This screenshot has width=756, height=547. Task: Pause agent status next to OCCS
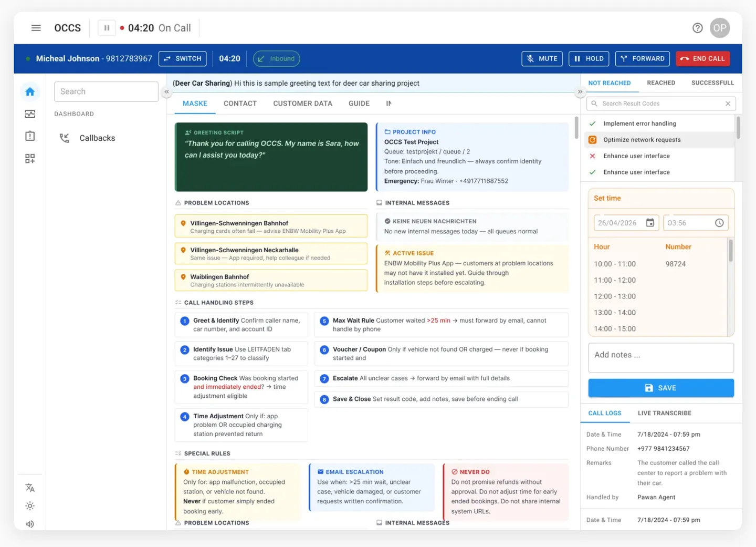click(107, 28)
